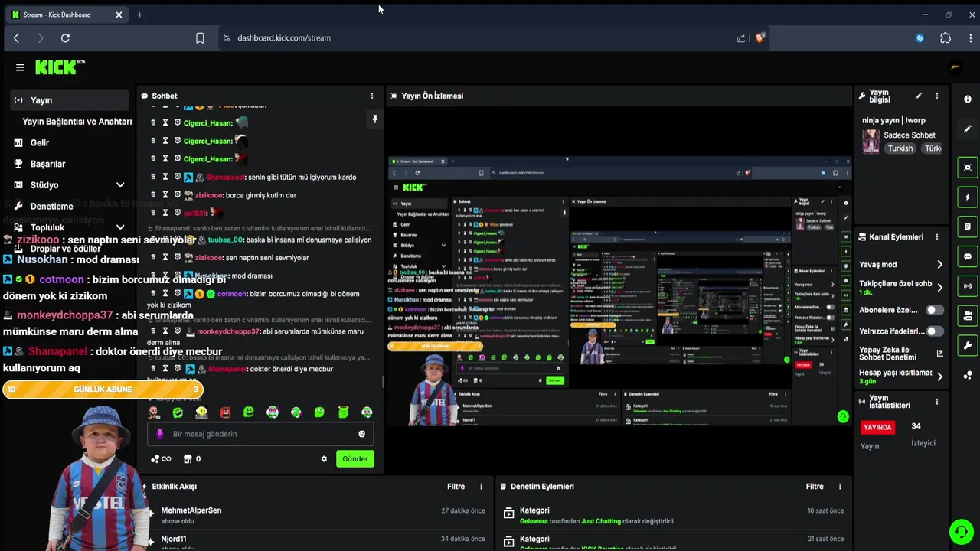Click the broadcast signal icon in right sidebar
Screen dimensions: 980x551
[x=968, y=286]
